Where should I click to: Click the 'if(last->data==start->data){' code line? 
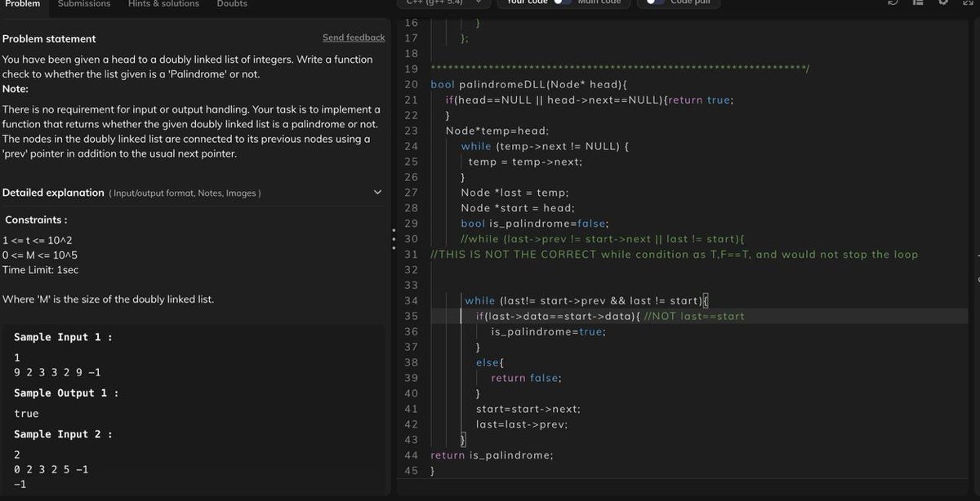(558, 316)
